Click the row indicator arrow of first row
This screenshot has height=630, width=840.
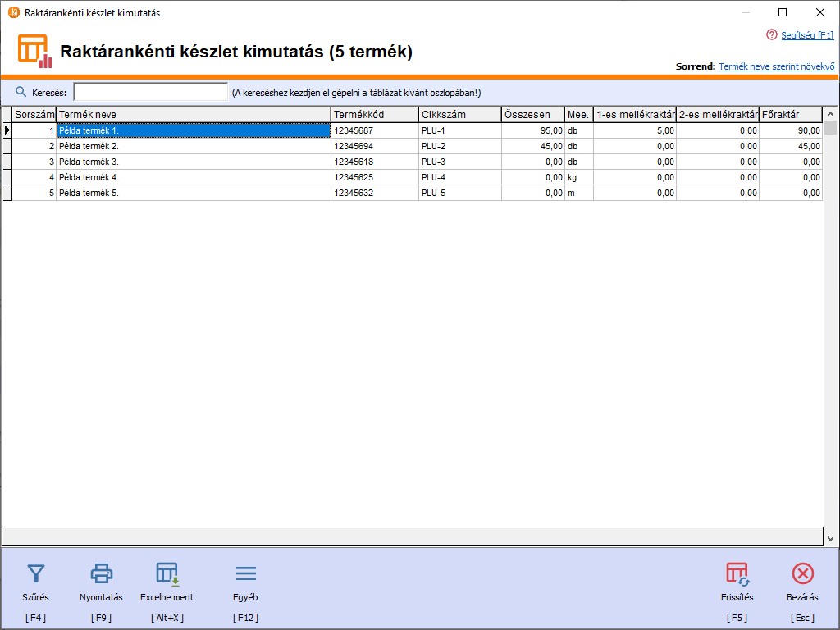[7, 130]
